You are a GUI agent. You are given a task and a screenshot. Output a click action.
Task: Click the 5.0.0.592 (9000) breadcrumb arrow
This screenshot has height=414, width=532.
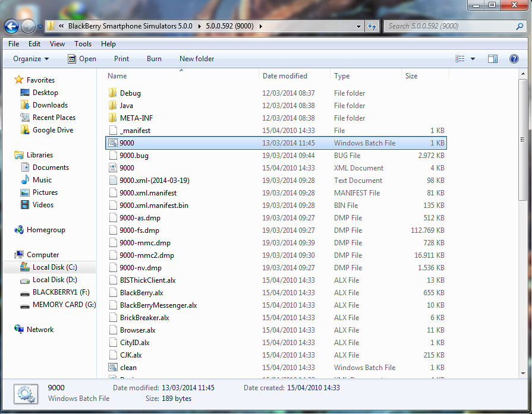260,26
